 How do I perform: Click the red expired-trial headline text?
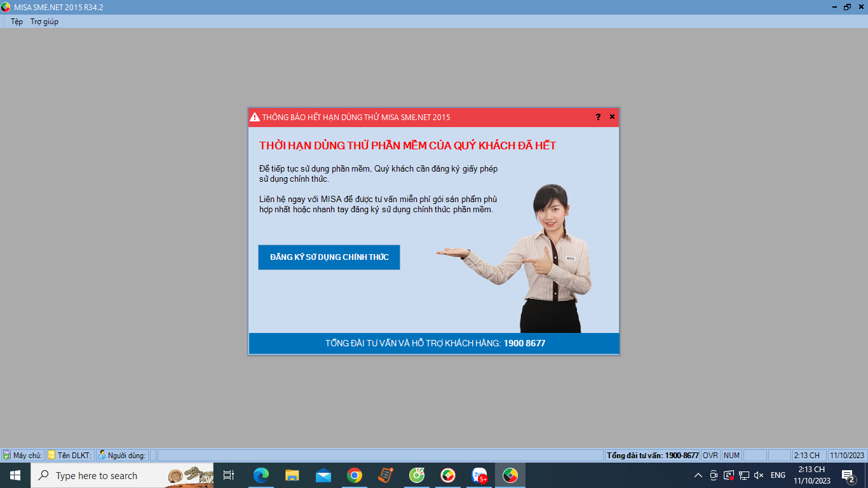point(407,146)
